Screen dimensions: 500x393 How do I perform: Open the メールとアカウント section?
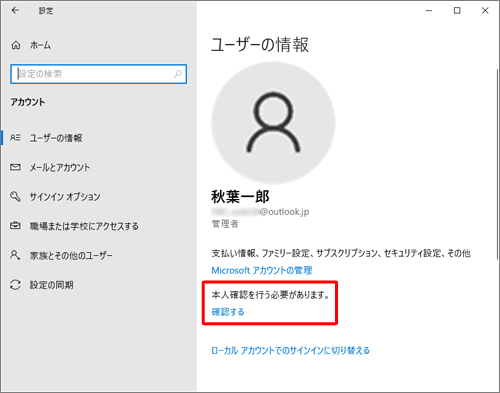click(98, 167)
